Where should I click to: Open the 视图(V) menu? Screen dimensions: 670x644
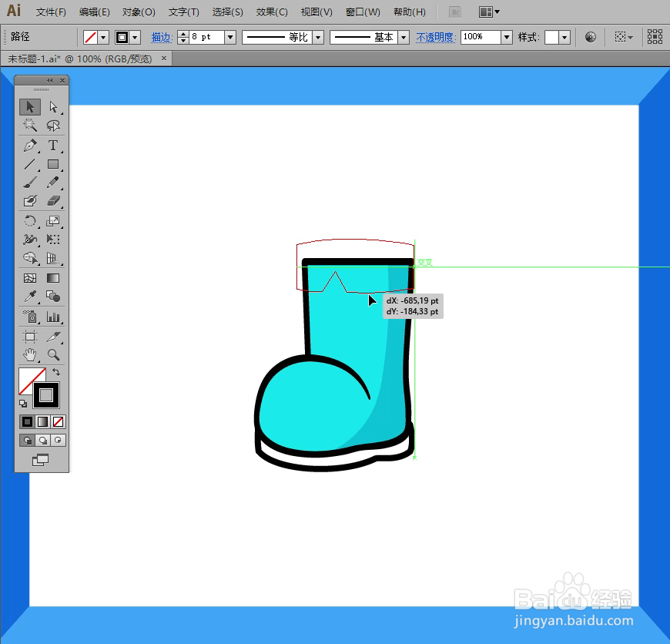tap(317, 12)
